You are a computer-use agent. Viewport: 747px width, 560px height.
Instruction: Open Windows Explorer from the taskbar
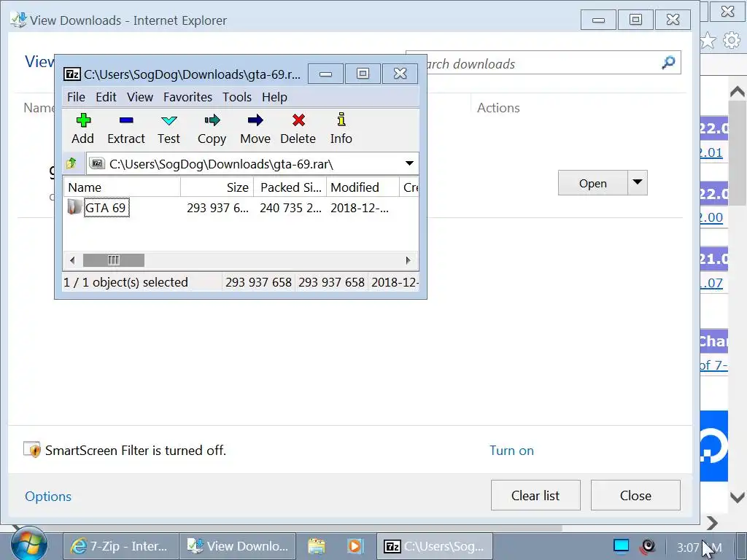click(317, 546)
